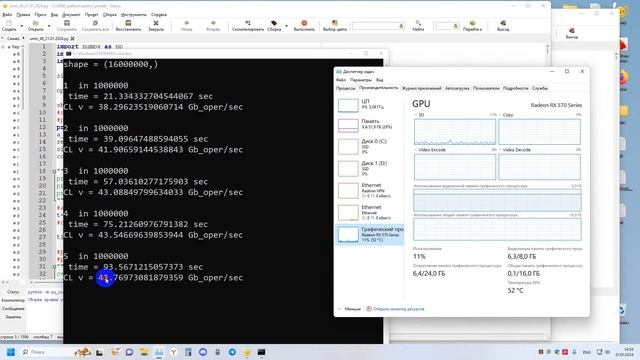The height and width of the screenshot is (360, 640).
Task: Click the Windows Start button
Action: coord(11,352)
